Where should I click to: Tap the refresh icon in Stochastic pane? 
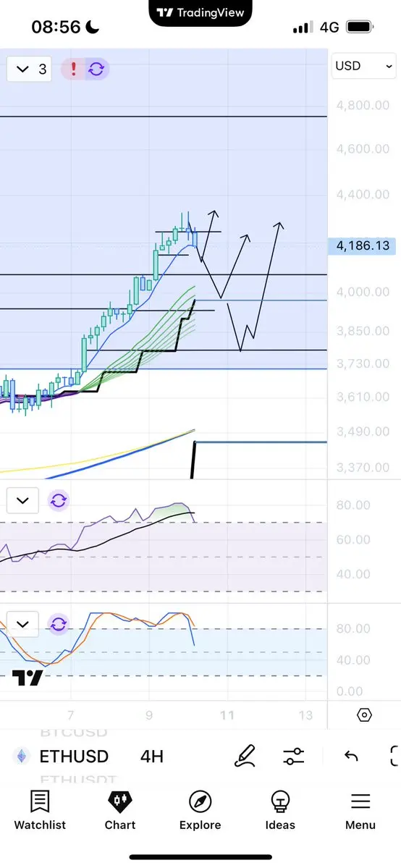point(58,625)
